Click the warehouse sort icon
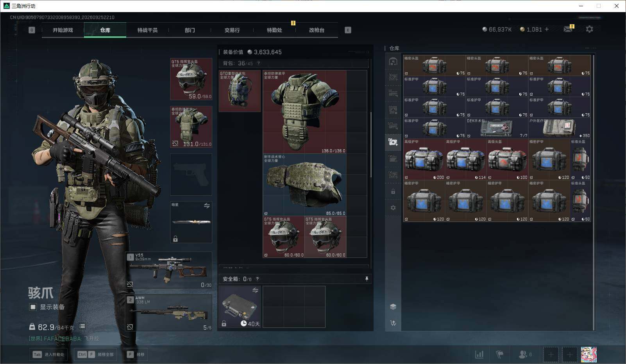This screenshot has height=364, width=626. coord(393,323)
